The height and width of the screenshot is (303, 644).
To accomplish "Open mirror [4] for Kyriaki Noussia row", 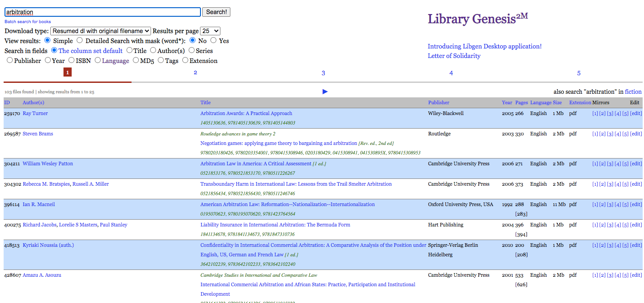I will click(618, 245).
